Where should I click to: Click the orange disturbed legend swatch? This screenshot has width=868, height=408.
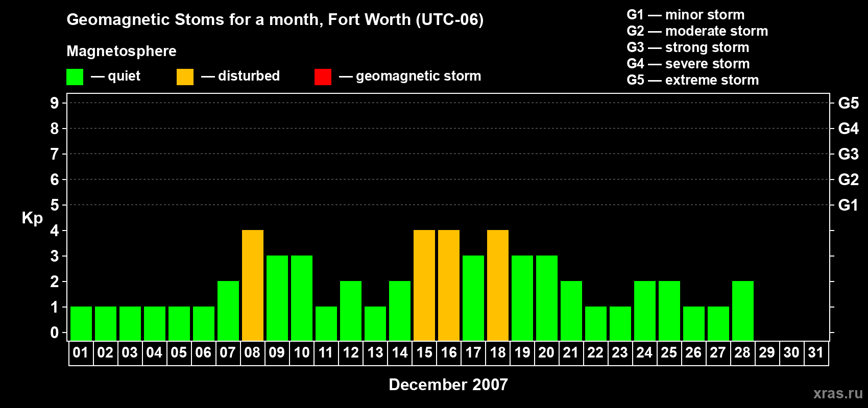tap(185, 77)
